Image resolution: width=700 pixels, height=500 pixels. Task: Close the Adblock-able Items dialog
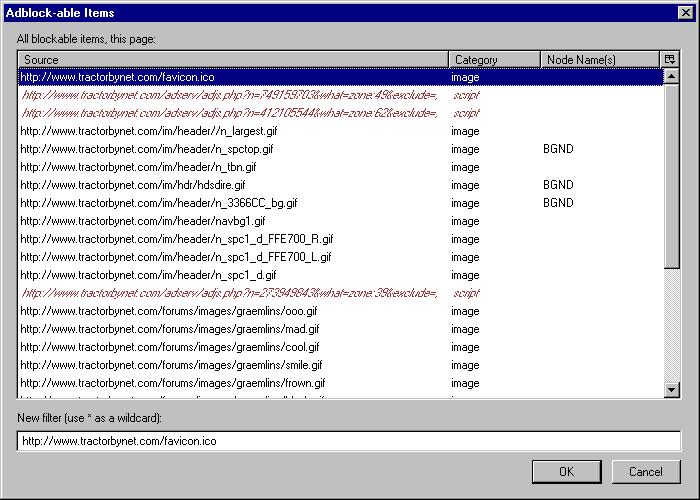pos(685,12)
